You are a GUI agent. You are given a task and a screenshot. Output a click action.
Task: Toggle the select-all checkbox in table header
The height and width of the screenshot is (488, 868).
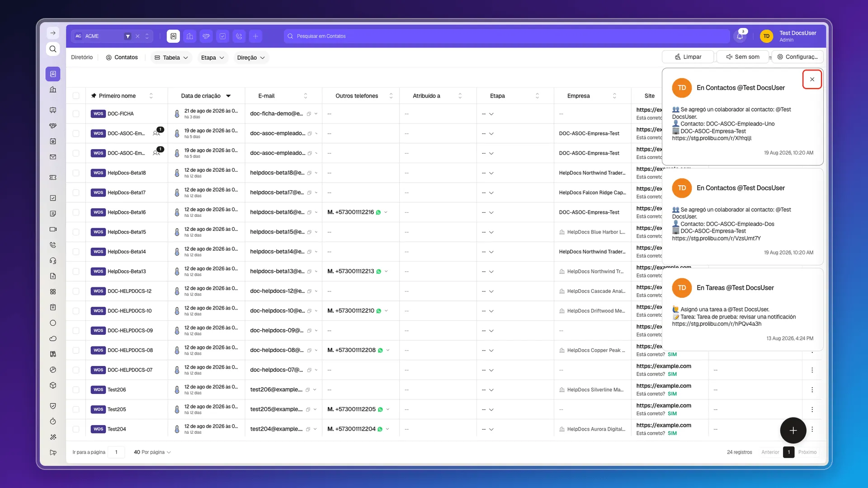click(76, 96)
